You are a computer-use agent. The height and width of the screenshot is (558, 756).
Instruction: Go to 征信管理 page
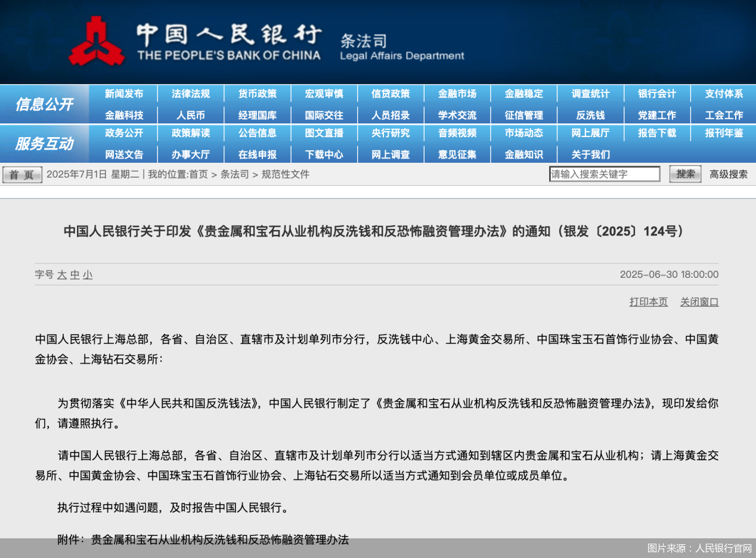tap(524, 115)
